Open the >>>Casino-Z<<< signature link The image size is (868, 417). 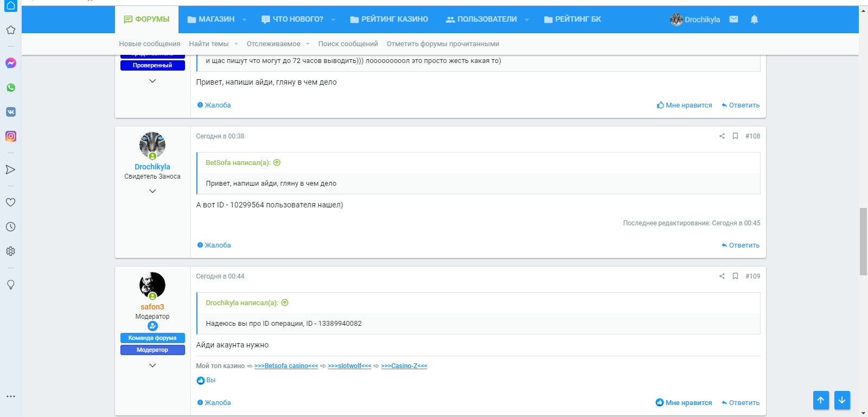(x=404, y=366)
